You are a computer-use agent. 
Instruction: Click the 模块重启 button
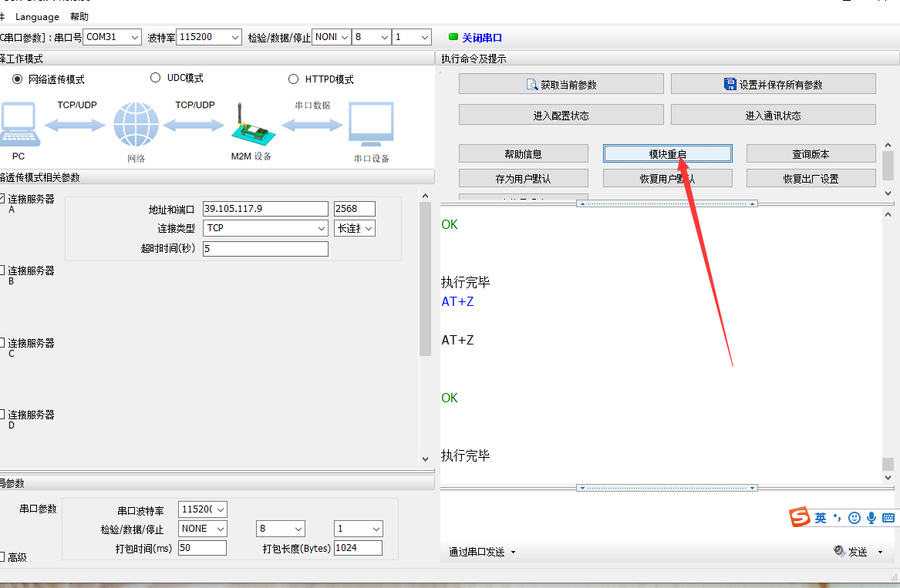(x=667, y=154)
